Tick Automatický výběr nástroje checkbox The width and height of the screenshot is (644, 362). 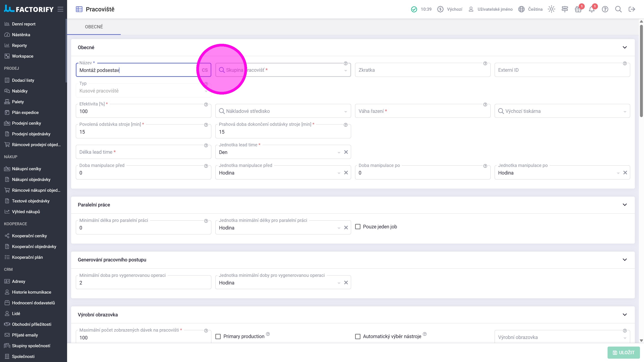tap(358, 337)
